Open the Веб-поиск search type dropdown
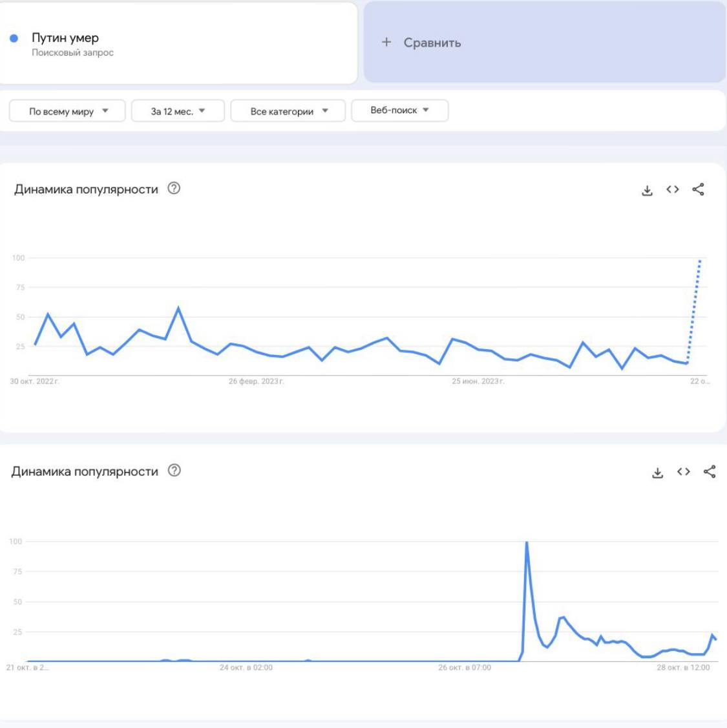 click(400, 111)
